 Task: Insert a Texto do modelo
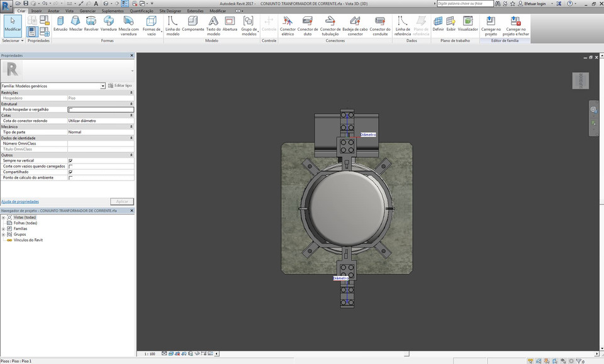213,25
